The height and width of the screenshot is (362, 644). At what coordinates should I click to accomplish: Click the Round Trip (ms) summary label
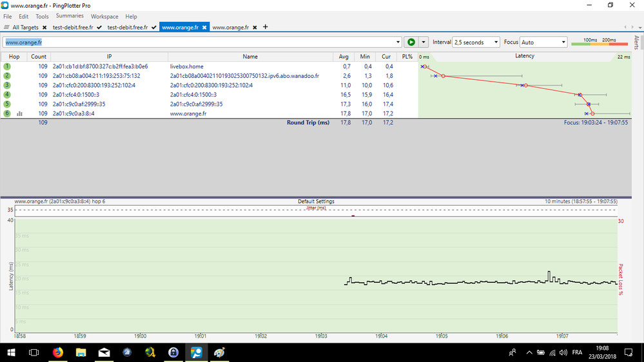308,122
